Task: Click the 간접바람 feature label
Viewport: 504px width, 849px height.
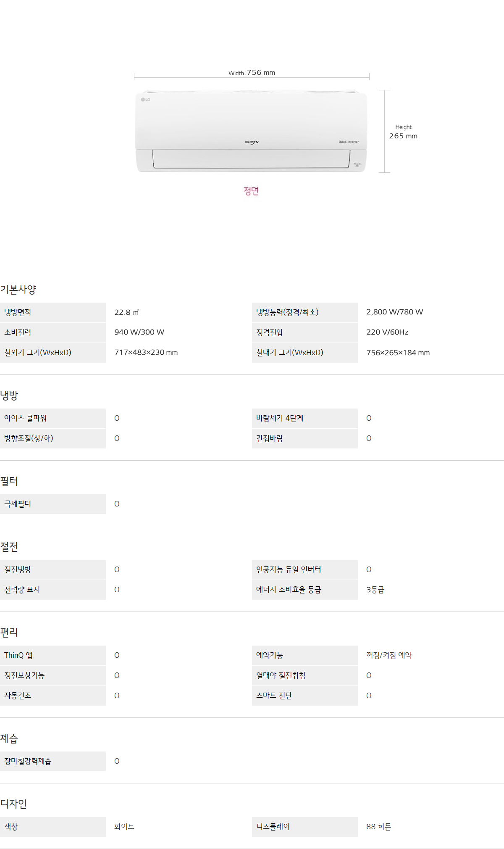Action: [x=270, y=438]
